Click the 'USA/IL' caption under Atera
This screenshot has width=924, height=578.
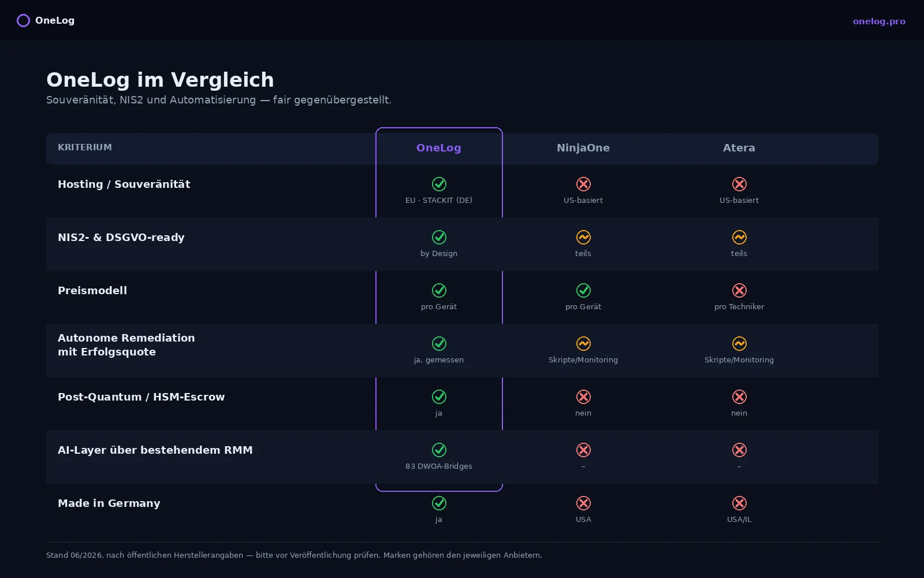pyautogui.click(x=739, y=520)
